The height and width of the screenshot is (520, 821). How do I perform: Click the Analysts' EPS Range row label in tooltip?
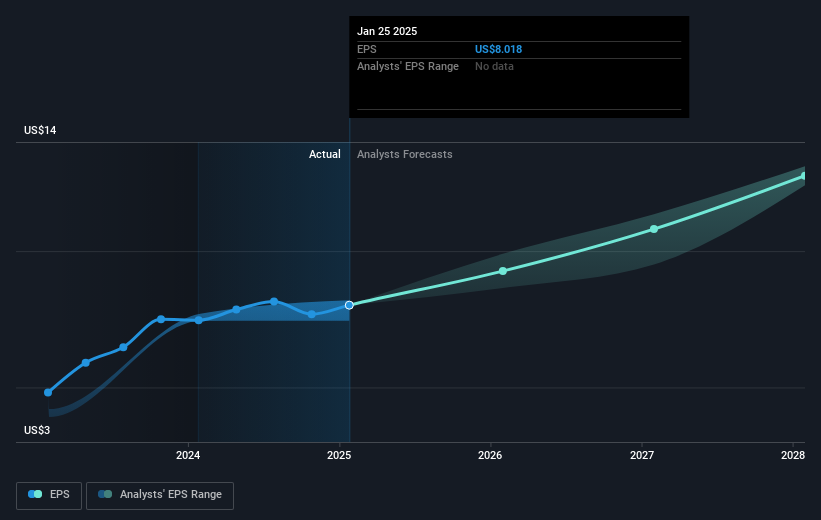tap(408, 67)
